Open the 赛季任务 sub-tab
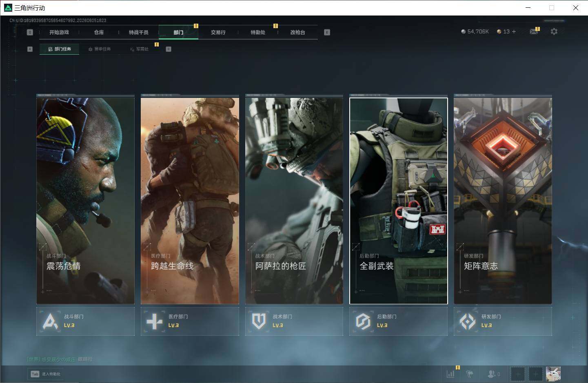Screen dimensions: 588x383 [x=100, y=49]
